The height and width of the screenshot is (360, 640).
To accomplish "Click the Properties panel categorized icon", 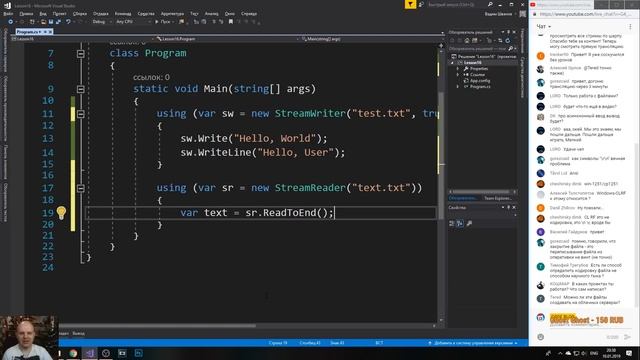I will click(452, 223).
